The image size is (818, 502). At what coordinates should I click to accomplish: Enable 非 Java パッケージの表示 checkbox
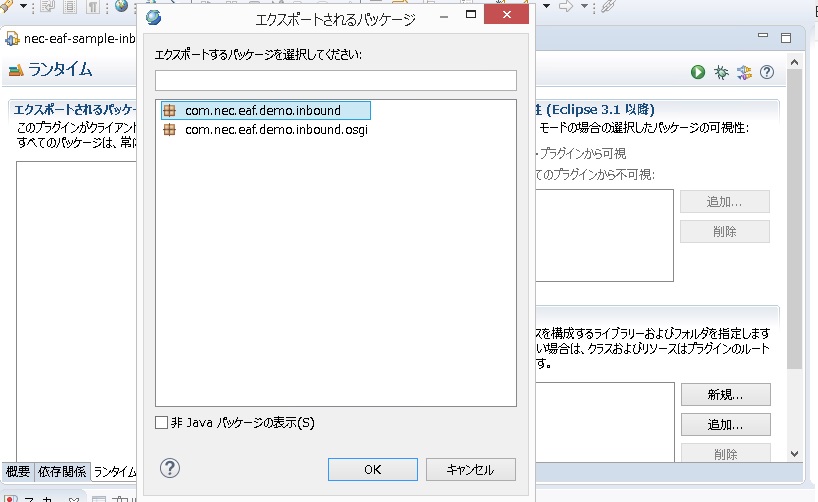[162, 423]
